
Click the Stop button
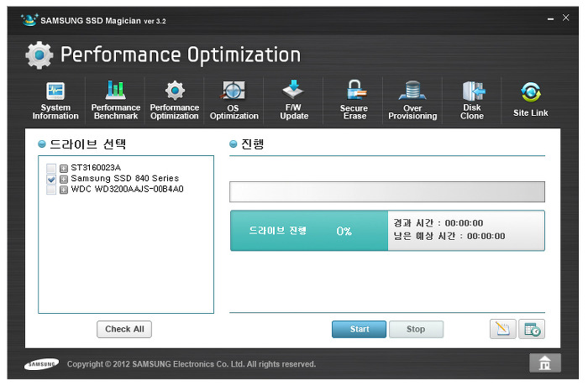(416, 329)
